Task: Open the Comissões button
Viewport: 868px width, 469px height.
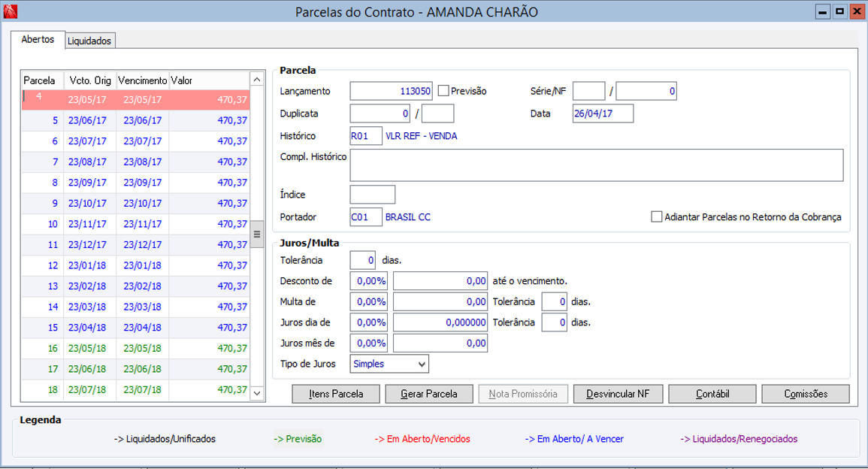Action: point(806,394)
